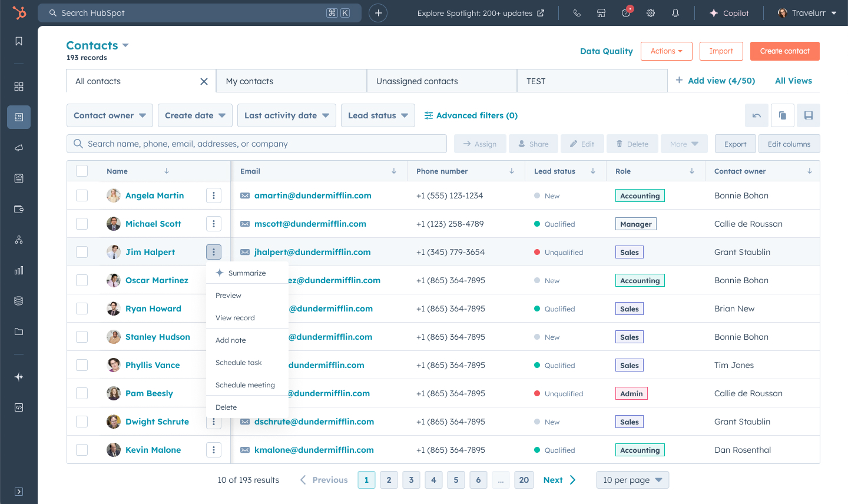Open the Contact owner filter dropdown

tap(110, 115)
